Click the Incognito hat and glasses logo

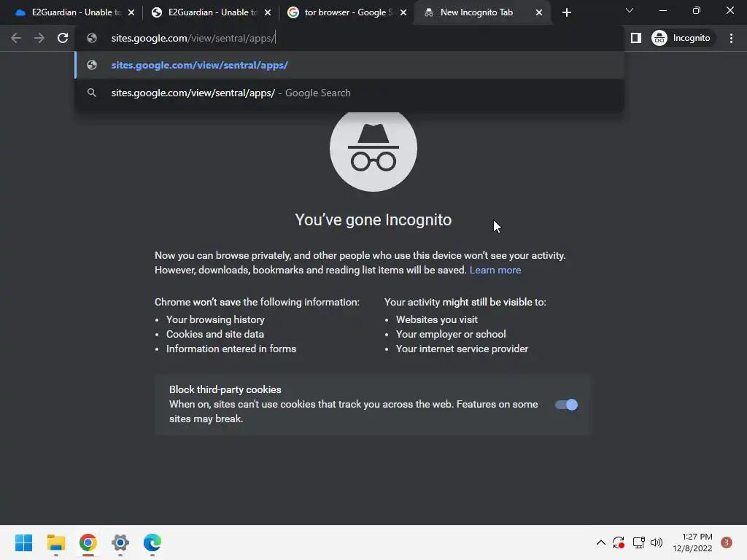pyautogui.click(x=373, y=149)
